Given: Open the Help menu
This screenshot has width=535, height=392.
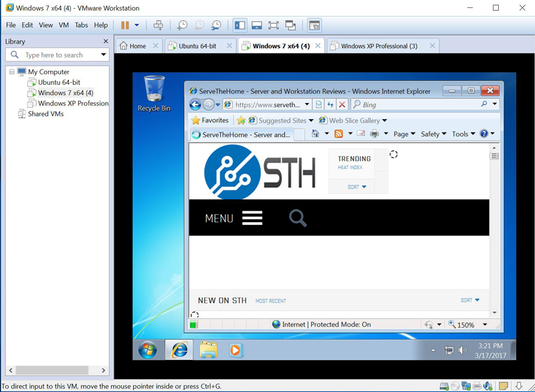Looking at the screenshot, I should tap(101, 25).
